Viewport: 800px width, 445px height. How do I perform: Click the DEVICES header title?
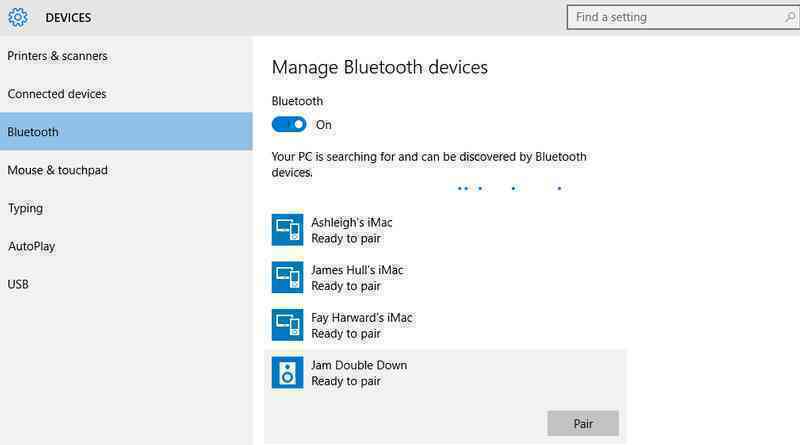tap(68, 17)
